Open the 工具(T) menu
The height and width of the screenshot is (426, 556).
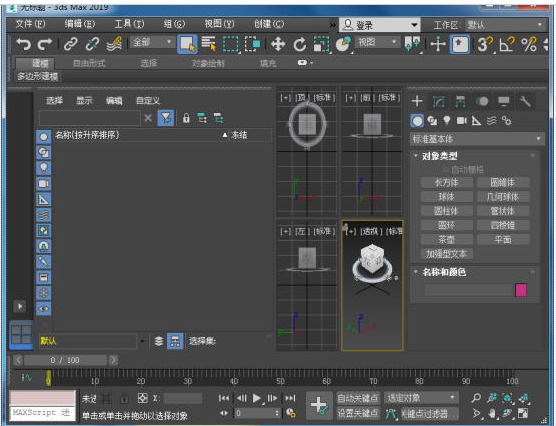pyautogui.click(x=129, y=24)
